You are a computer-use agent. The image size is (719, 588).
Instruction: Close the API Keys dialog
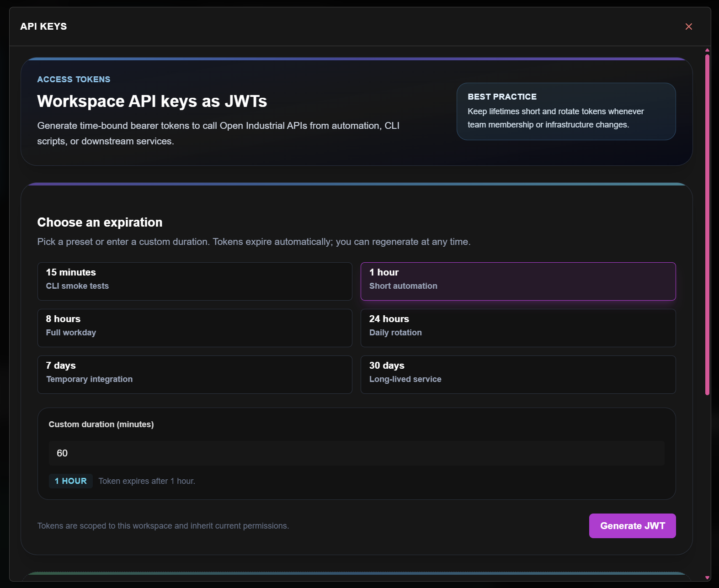pos(688,26)
